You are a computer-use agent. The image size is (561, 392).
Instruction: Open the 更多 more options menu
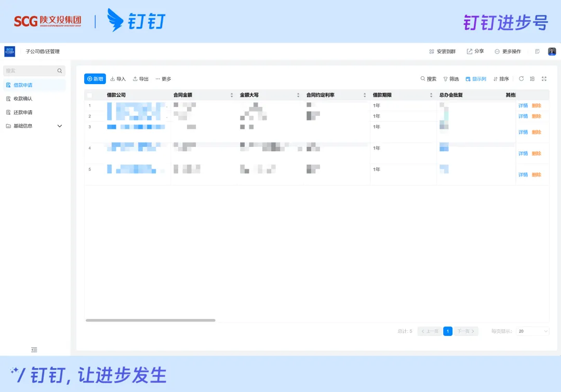[x=163, y=79]
